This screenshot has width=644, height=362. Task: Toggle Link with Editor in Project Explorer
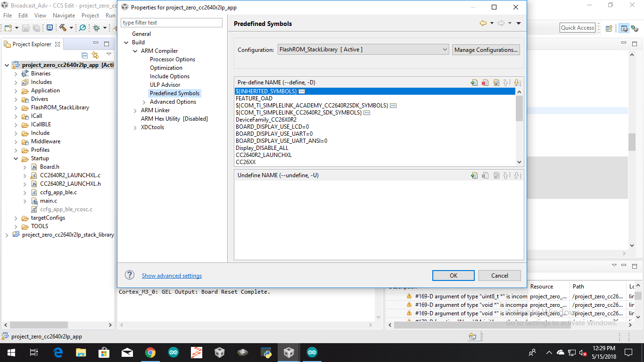click(x=95, y=55)
